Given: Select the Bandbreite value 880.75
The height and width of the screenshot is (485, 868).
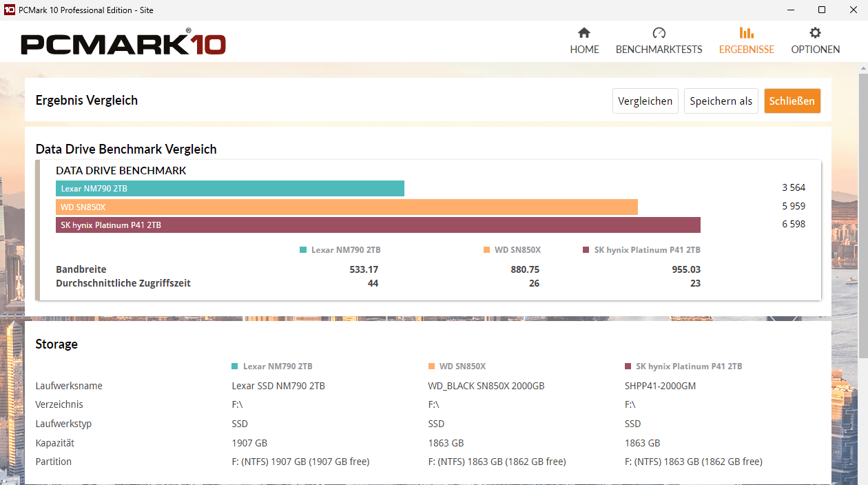Looking at the screenshot, I should tap(525, 269).
